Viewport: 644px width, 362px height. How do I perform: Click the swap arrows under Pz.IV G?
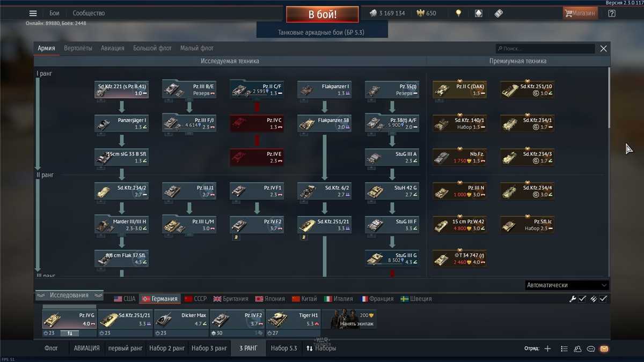pos(69,333)
